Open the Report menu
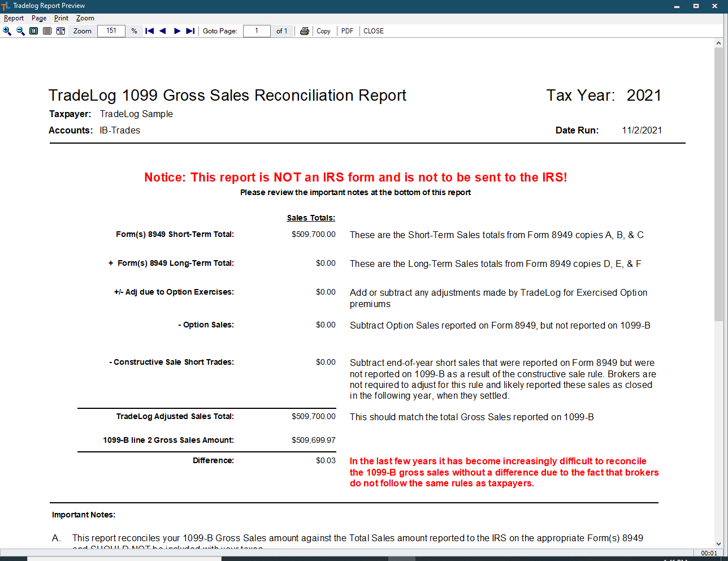The image size is (728, 561). pos(14,18)
